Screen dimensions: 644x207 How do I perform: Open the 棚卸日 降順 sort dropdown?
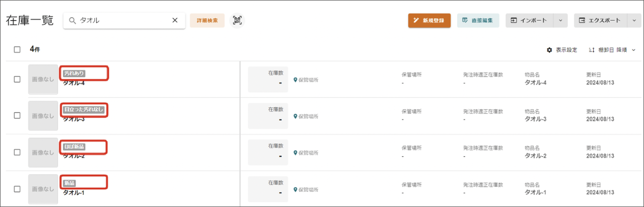click(612, 50)
